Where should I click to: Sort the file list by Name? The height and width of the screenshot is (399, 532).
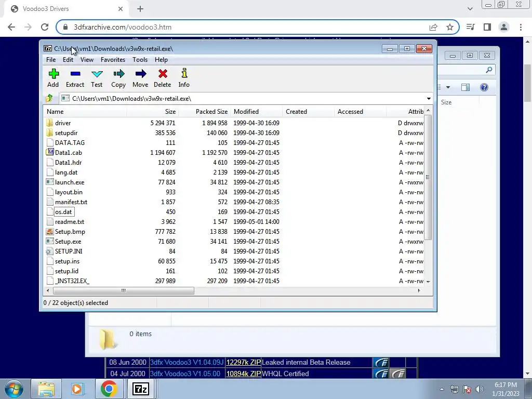click(85, 112)
